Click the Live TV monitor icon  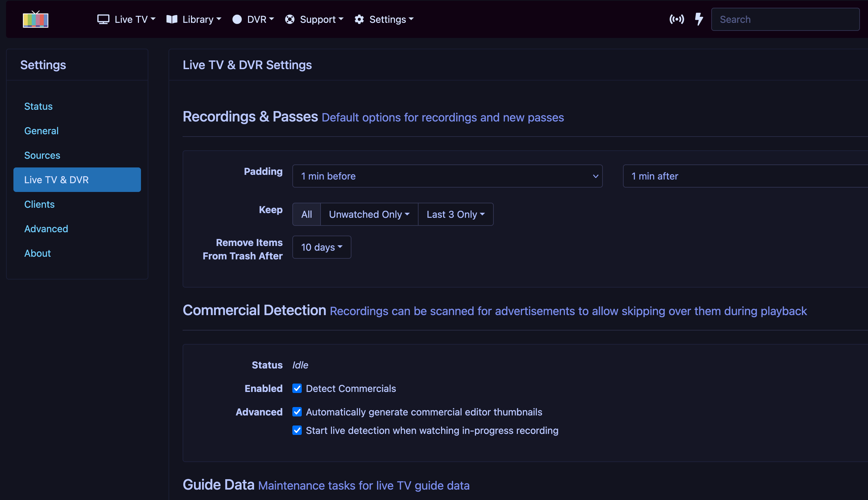(103, 19)
